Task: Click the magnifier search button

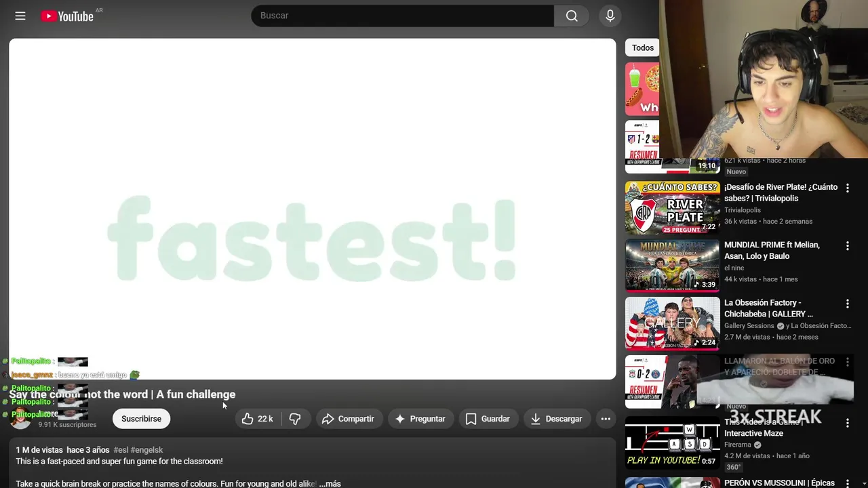Action: [572, 16]
